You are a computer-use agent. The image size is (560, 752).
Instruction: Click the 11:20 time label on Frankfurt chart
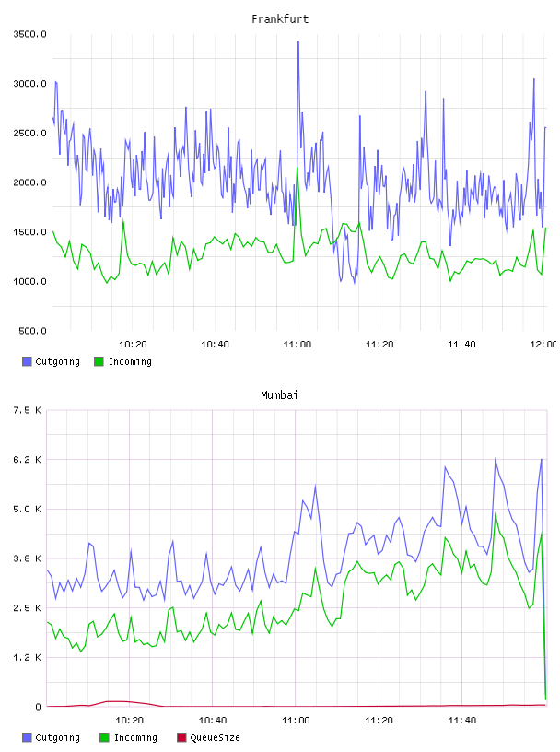point(379,344)
